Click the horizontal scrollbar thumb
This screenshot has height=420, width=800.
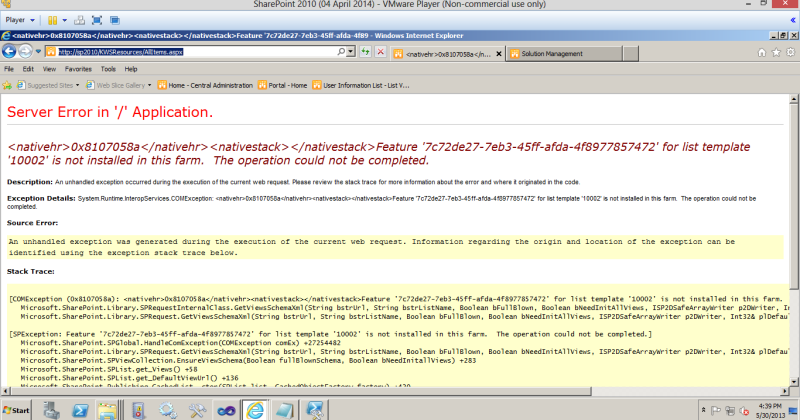pyautogui.click(x=301, y=391)
